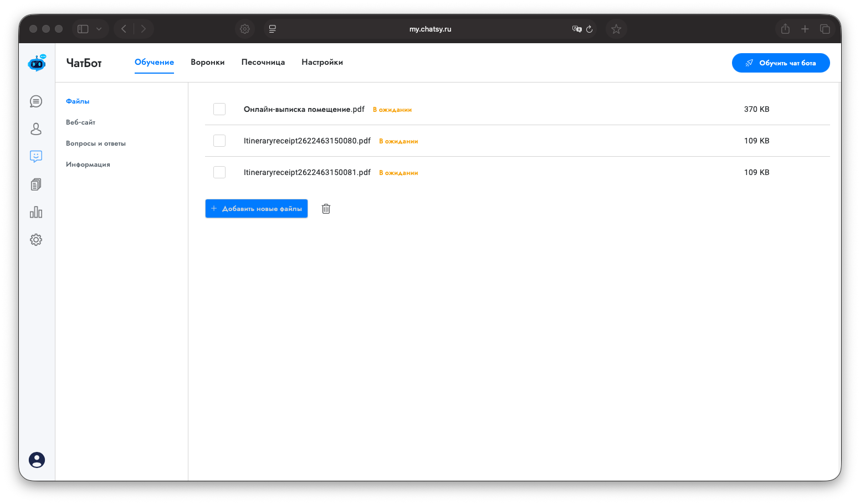Screen dimensions: 860x504
Task: Tick checkbox for Itineraryreceipt2622463150081.pdf
Action: [219, 172]
